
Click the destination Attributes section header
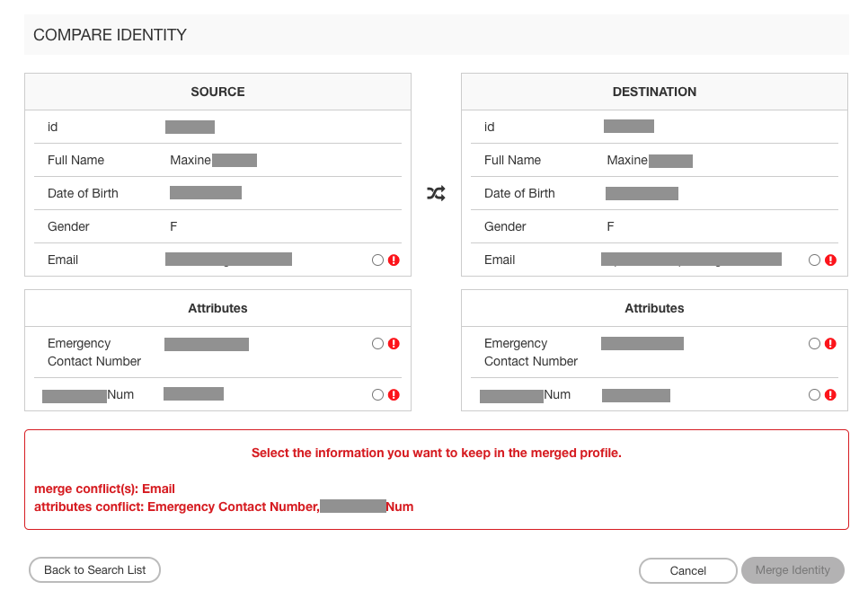click(x=654, y=308)
